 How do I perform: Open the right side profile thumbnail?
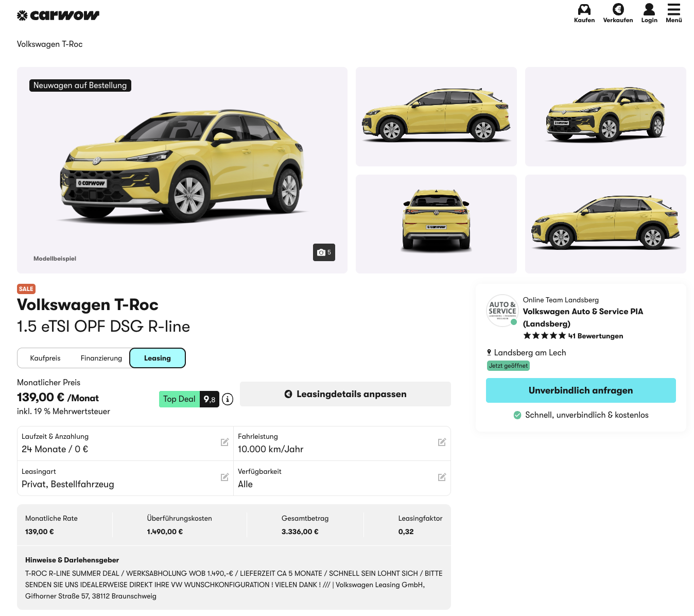tap(605, 224)
